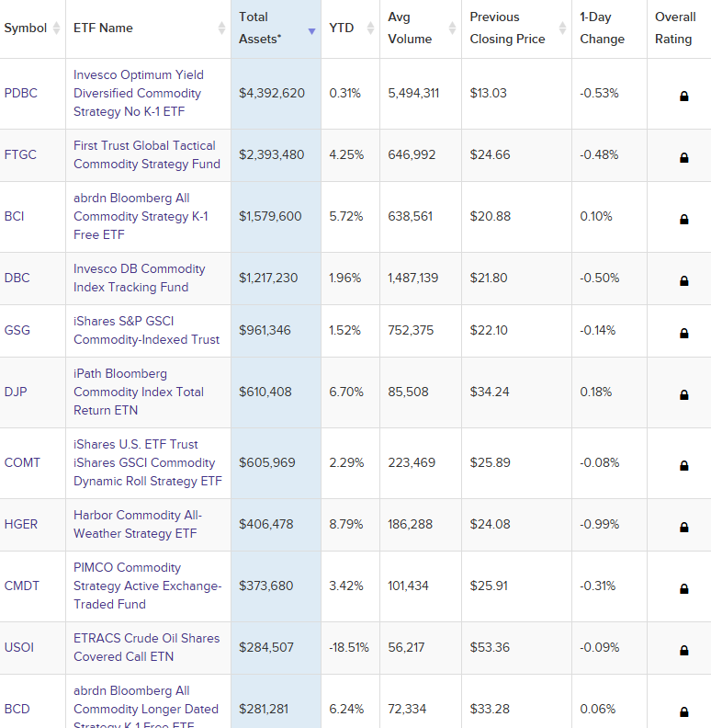Select total assets value $605,969
The height and width of the screenshot is (728, 711).
(267, 462)
